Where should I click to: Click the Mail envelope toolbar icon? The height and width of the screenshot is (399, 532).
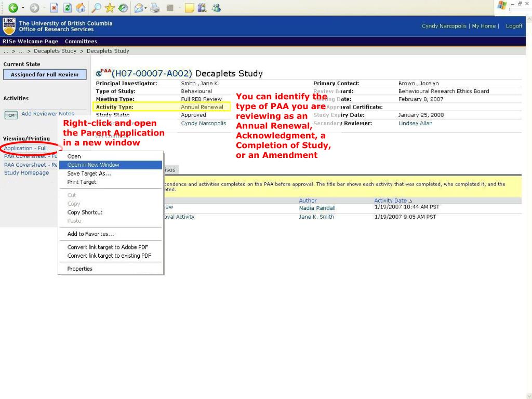point(138,7)
